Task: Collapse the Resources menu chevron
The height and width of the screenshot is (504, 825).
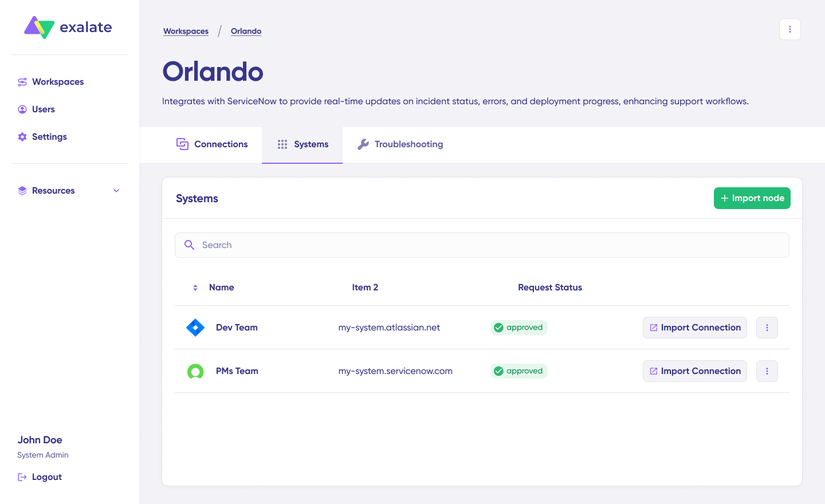Action: (x=116, y=190)
